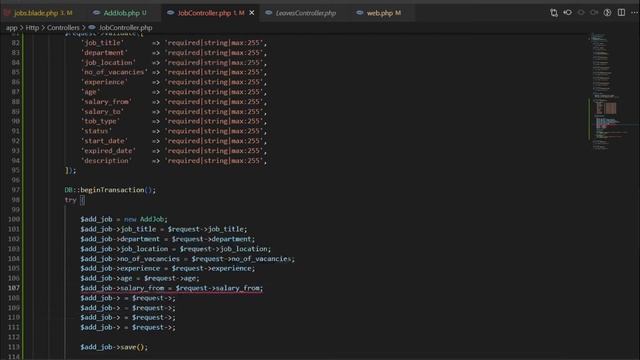Click the 'try' keyword on line 98

tap(70, 200)
